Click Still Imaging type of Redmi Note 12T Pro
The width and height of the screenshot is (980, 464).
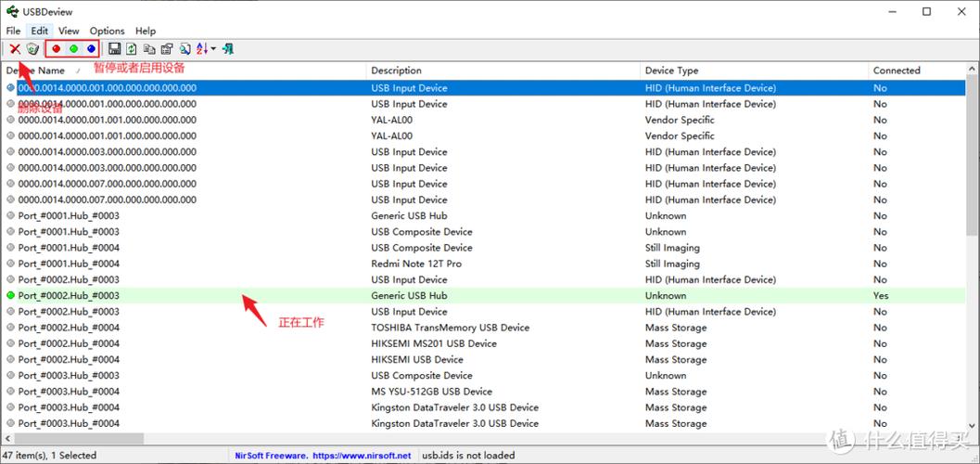[x=672, y=264]
